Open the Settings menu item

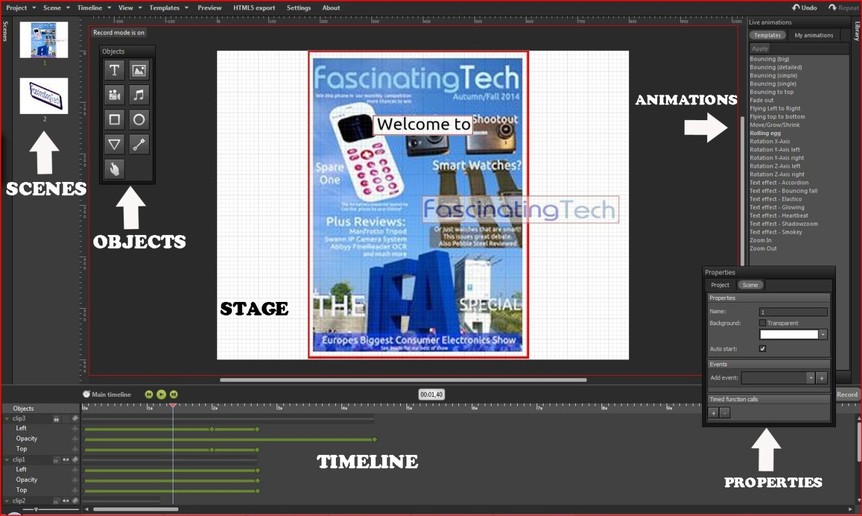[299, 8]
